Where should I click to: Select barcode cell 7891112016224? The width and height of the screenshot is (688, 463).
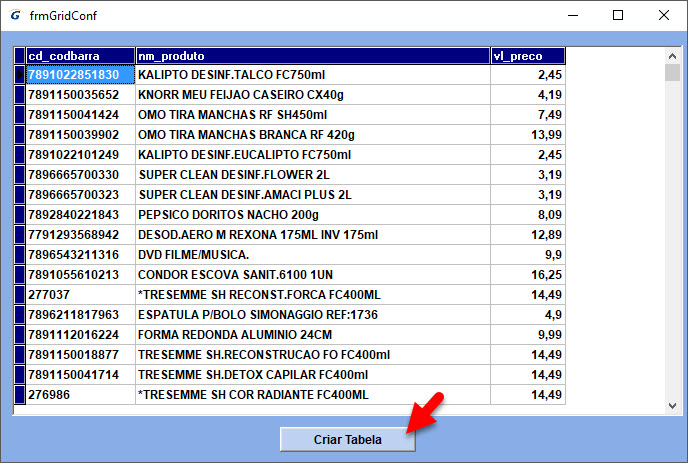(80, 334)
